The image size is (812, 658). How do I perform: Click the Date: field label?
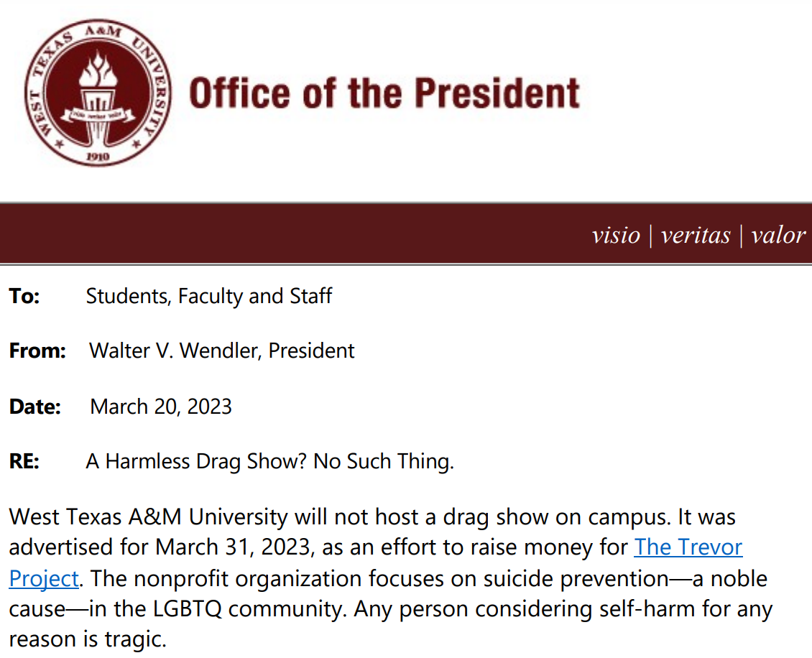[x=34, y=407]
